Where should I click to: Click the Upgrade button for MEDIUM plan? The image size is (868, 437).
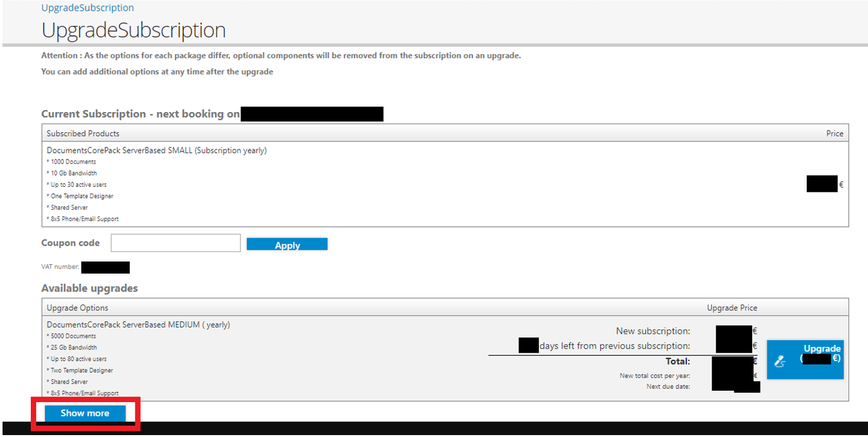805,360
